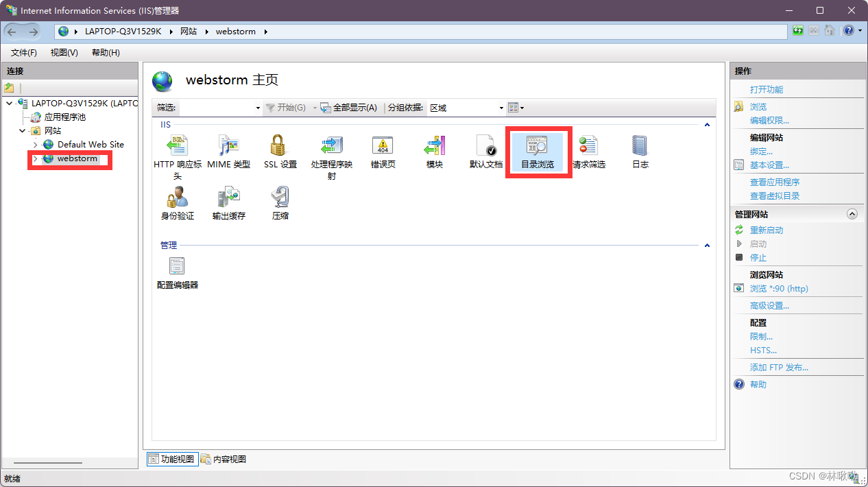Image resolution: width=868 pixels, height=487 pixels.
Task: Click the back navigation arrow
Action: 12,32
